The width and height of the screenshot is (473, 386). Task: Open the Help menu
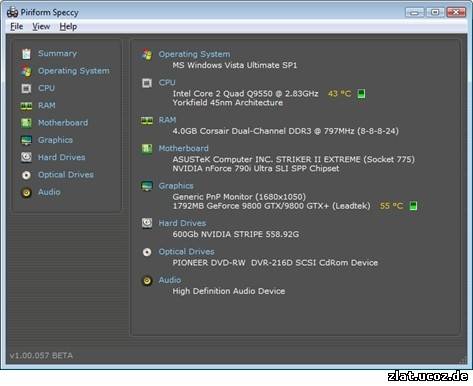(x=68, y=27)
